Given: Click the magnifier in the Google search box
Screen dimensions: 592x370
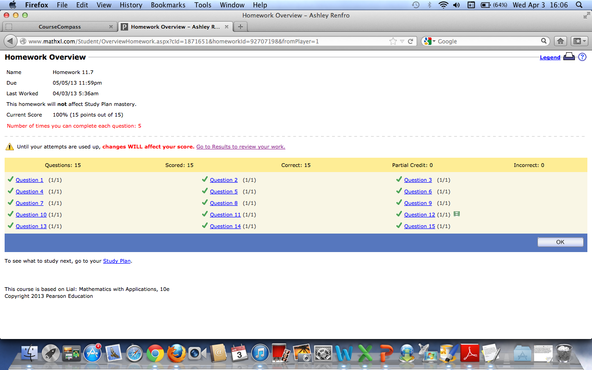Looking at the screenshot, I should [x=544, y=41].
